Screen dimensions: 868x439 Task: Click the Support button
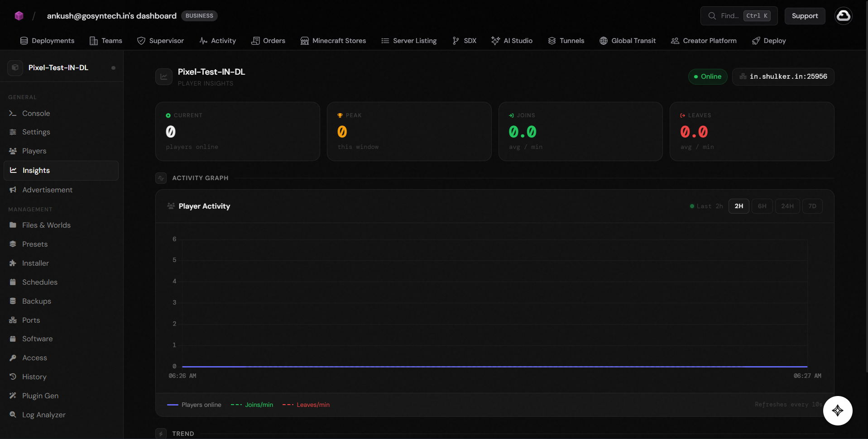click(x=805, y=16)
